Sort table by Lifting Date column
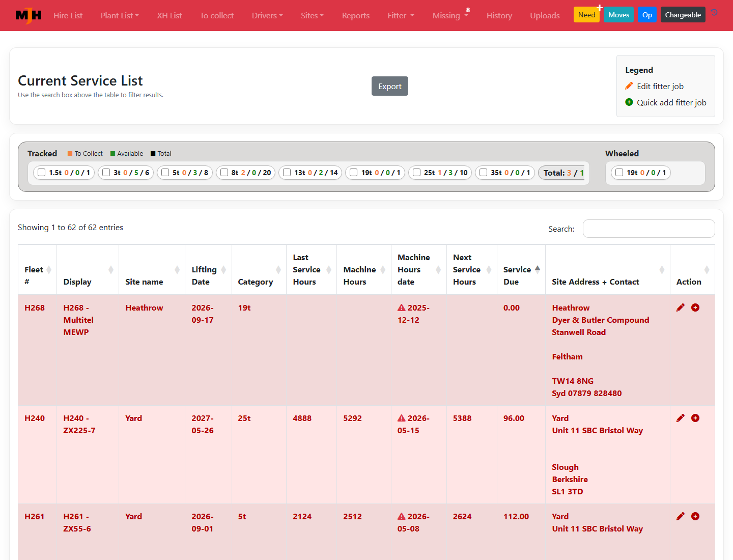The width and height of the screenshot is (733, 560). tap(208, 269)
